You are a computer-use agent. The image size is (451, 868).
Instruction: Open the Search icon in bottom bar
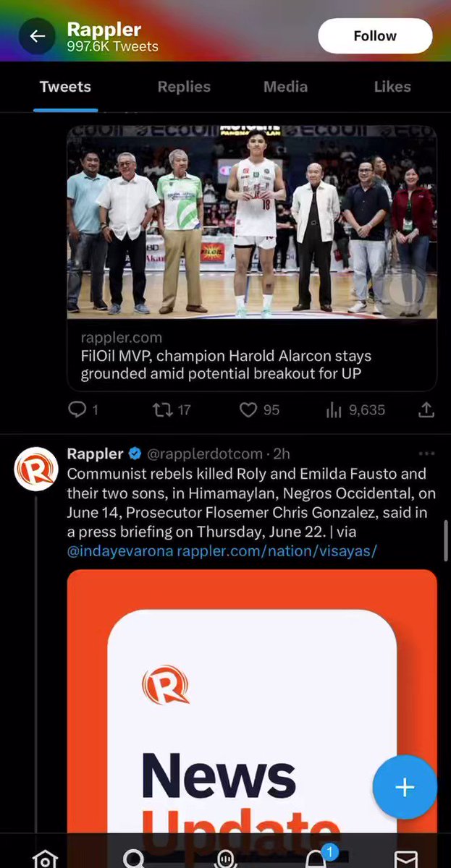(x=135, y=859)
